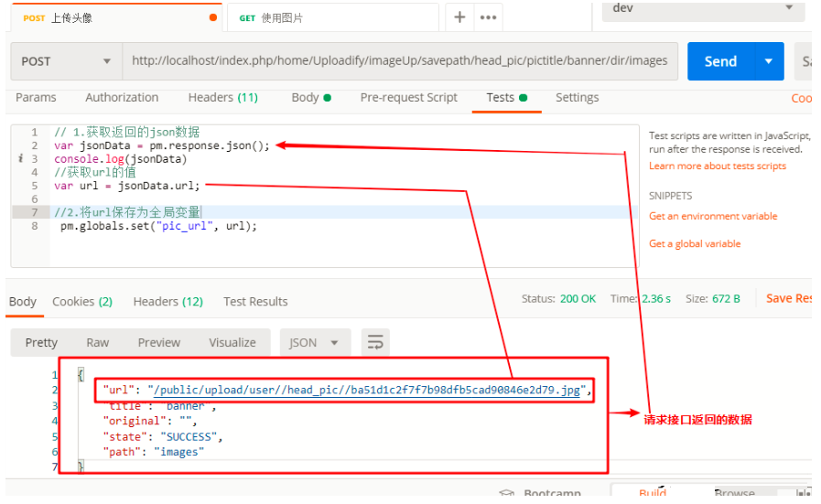Open the Test Results response tab
Screen dimensions: 821x504
point(255,302)
